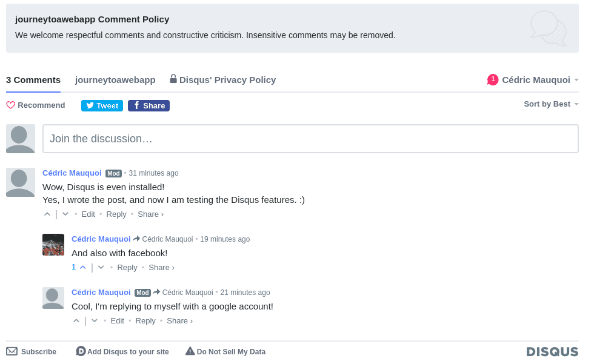Click the vote count 1 on facebook comment

tap(74, 267)
